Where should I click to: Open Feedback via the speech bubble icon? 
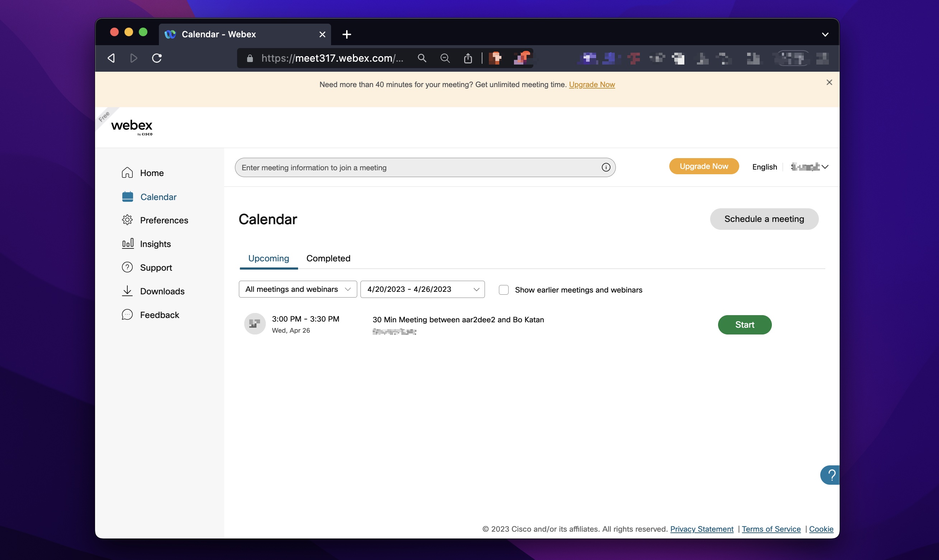tap(127, 314)
